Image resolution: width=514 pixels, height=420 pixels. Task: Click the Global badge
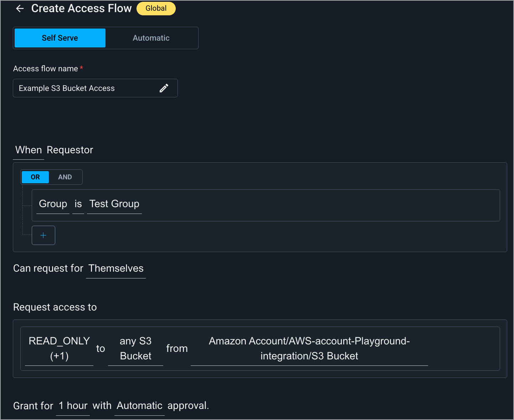pyautogui.click(x=156, y=9)
